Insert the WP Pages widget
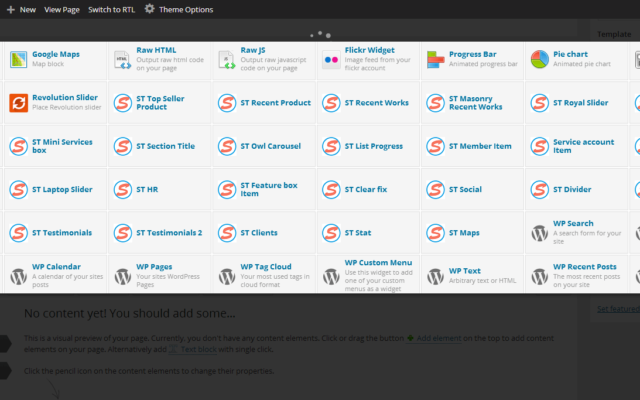Screen dimensions: 640x400 click(x=160, y=274)
